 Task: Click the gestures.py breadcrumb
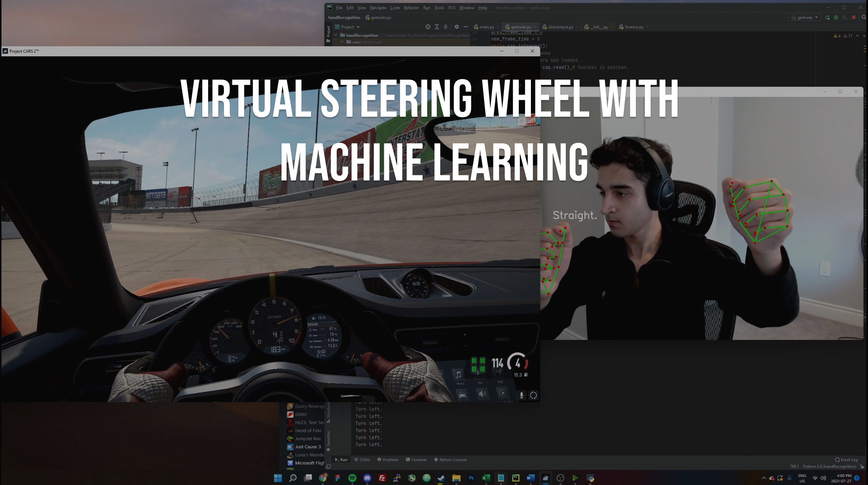pyautogui.click(x=378, y=17)
